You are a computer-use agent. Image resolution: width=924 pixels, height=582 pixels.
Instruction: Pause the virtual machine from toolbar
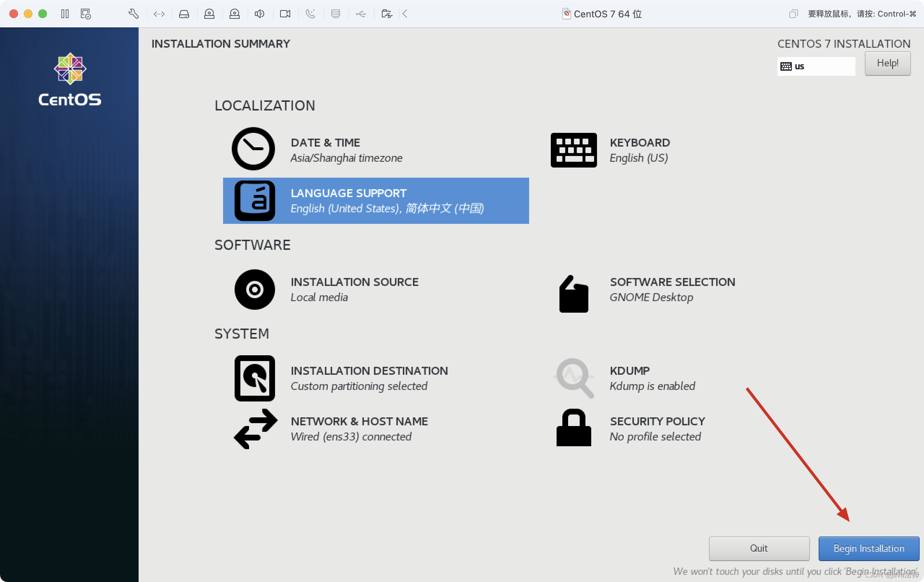[65, 14]
